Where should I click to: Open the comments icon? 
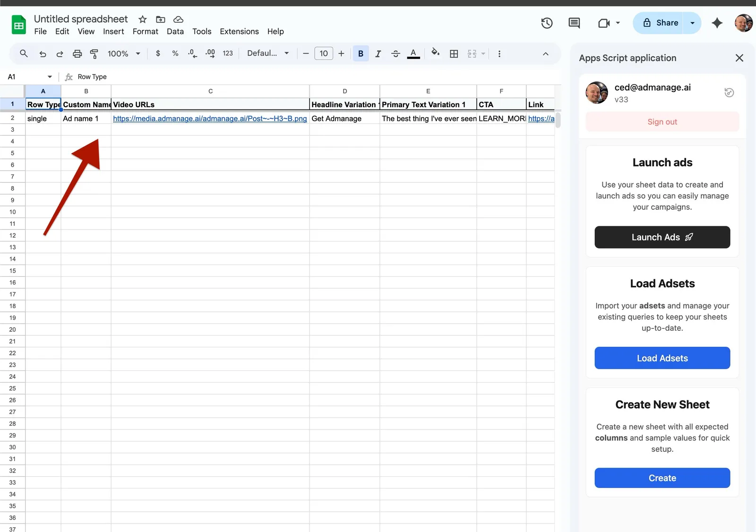pyautogui.click(x=574, y=23)
